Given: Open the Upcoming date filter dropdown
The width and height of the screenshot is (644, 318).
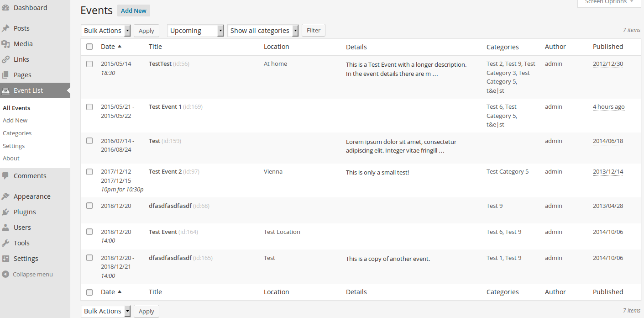Looking at the screenshot, I should click(195, 31).
